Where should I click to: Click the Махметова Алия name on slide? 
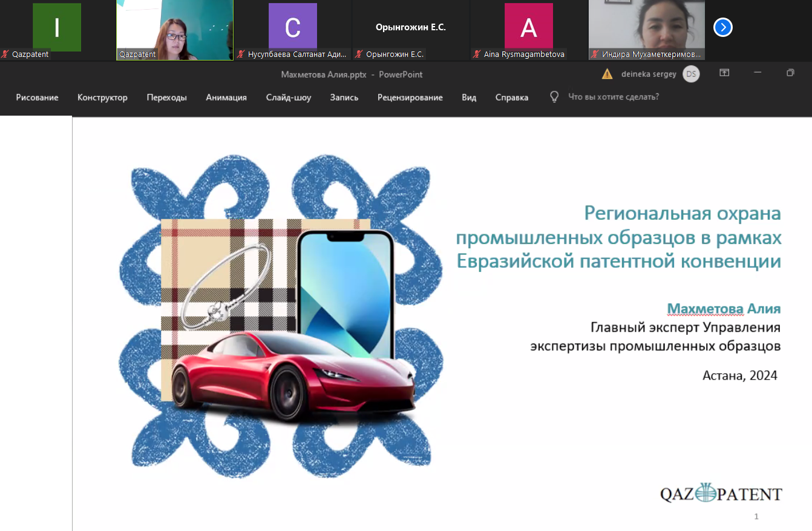[723, 309]
